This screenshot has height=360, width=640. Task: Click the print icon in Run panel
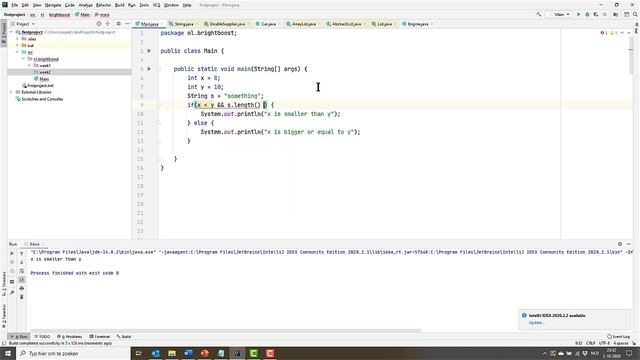(22, 288)
